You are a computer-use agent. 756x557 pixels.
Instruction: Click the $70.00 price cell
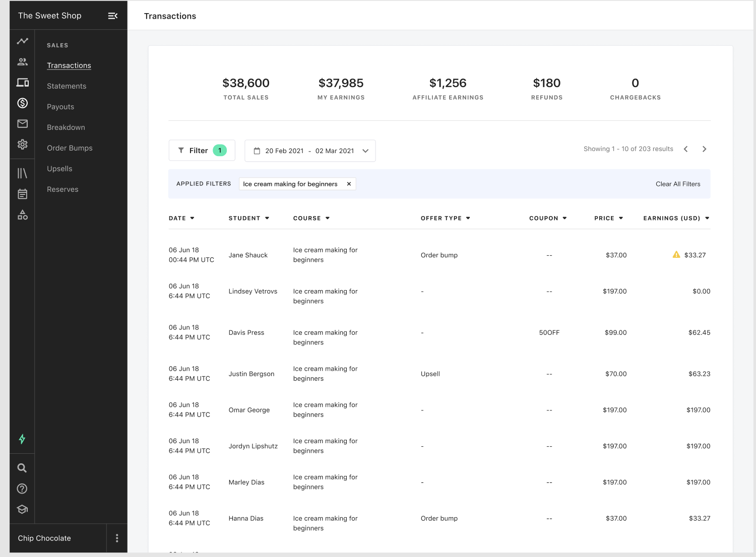point(616,374)
